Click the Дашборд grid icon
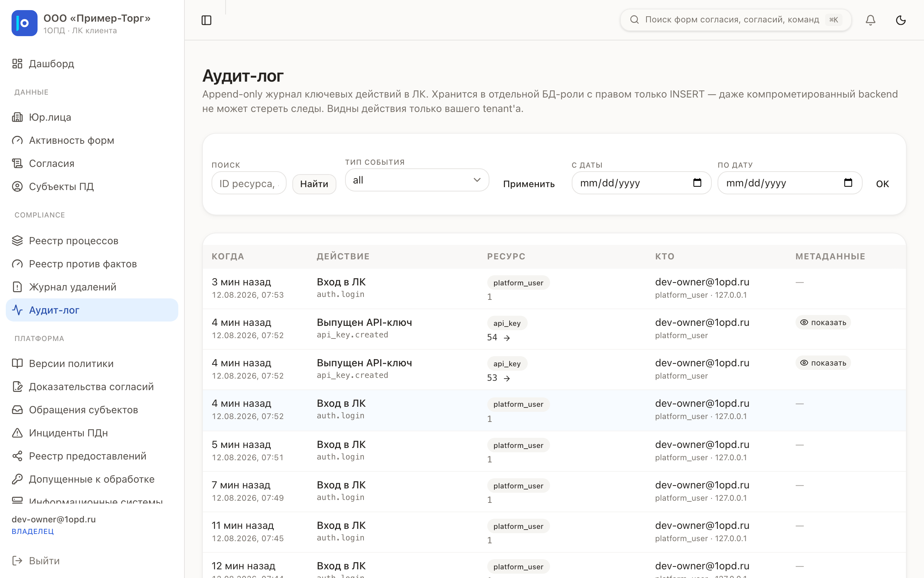The width and height of the screenshot is (924, 578). tap(17, 64)
